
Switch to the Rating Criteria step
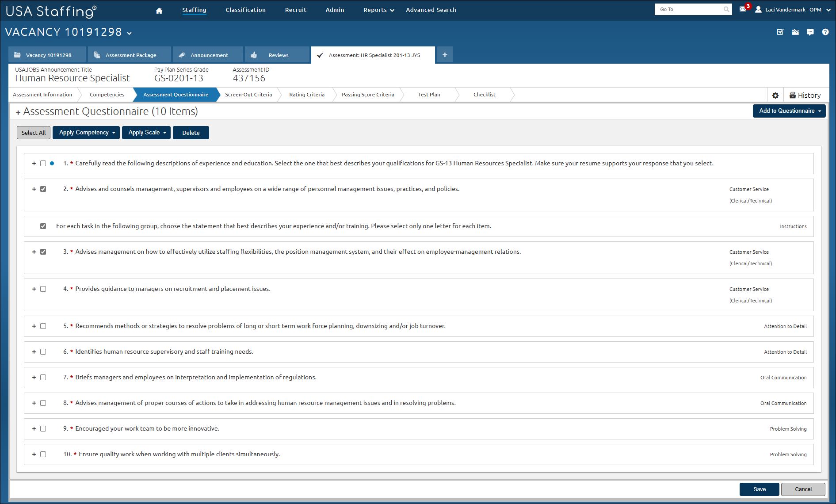tap(307, 95)
